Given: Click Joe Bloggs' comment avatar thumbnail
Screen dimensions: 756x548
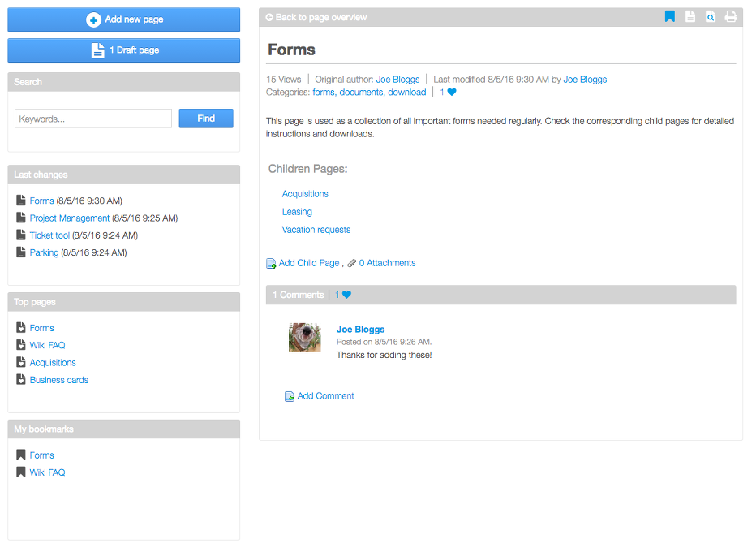Looking at the screenshot, I should click(304, 337).
